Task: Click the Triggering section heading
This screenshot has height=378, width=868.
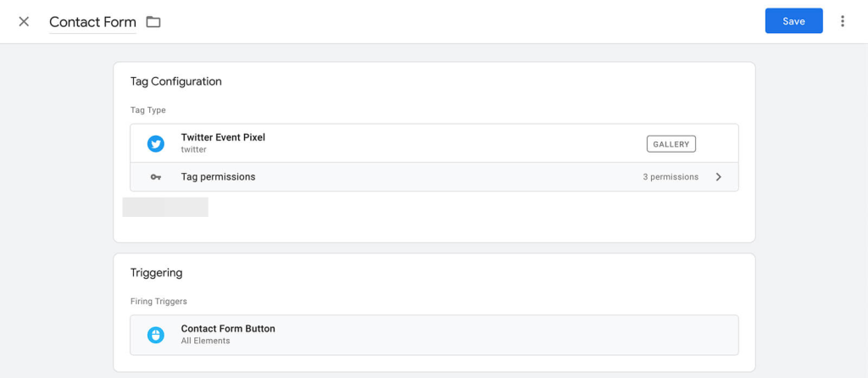Action: point(156,273)
